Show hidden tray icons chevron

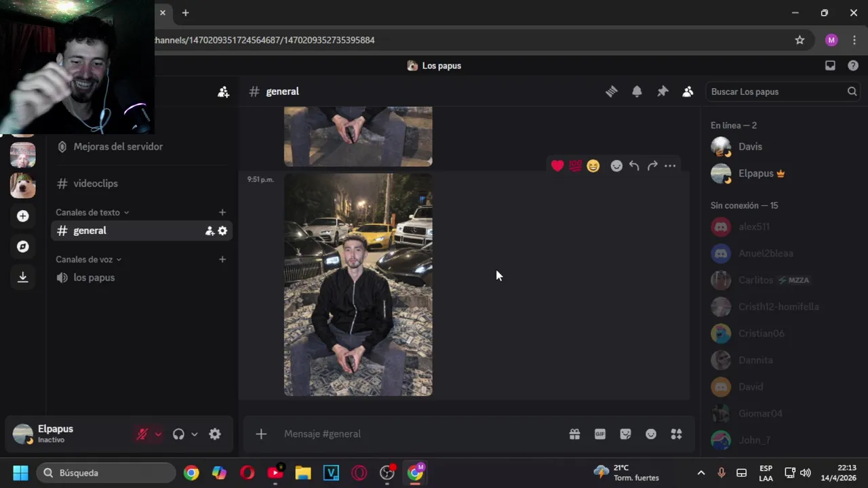click(701, 472)
